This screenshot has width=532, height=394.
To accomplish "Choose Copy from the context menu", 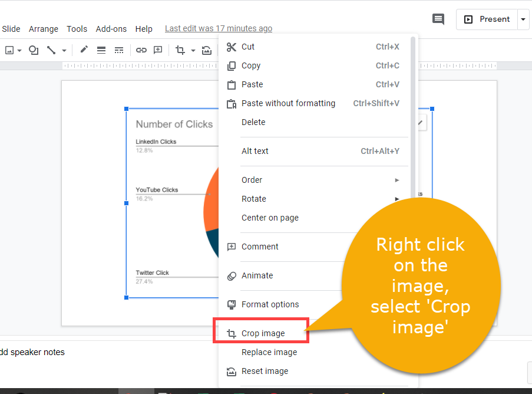I will point(314,65).
